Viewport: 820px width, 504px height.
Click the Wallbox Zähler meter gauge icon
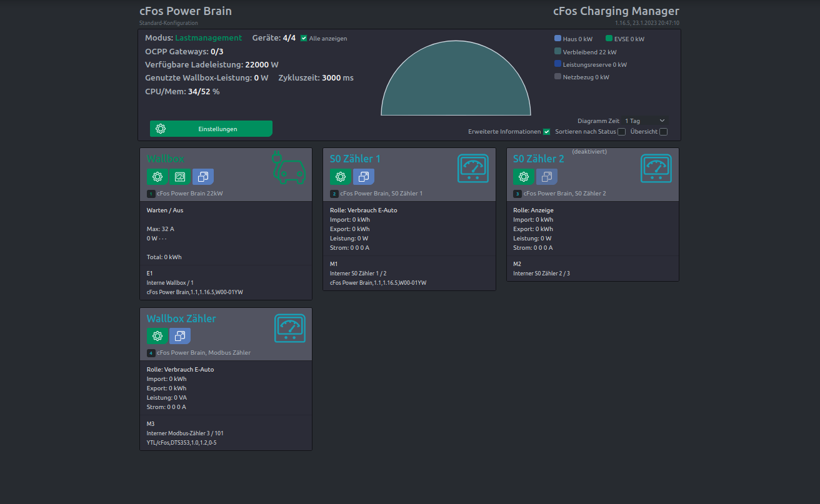tap(290, 329)
